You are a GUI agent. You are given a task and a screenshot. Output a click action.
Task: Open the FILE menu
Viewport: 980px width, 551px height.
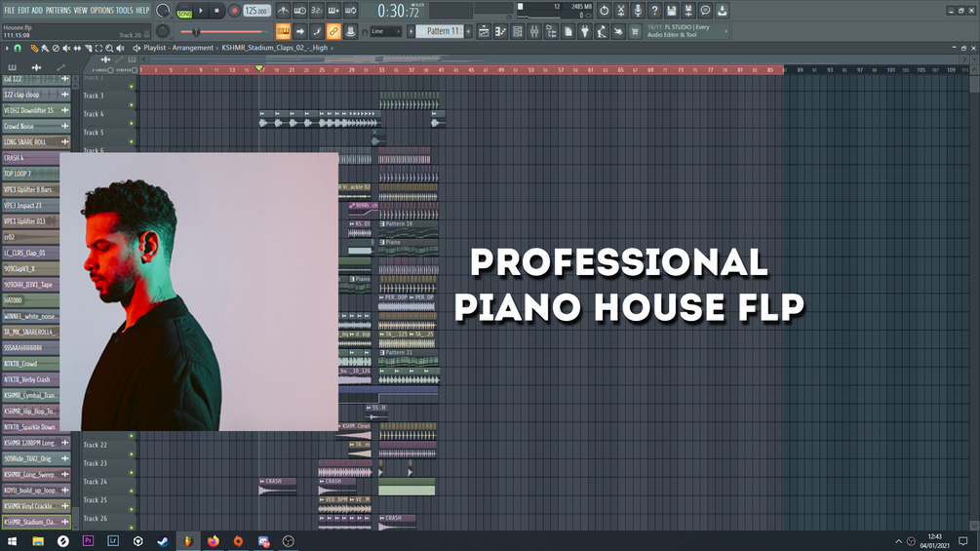[10, 11]
